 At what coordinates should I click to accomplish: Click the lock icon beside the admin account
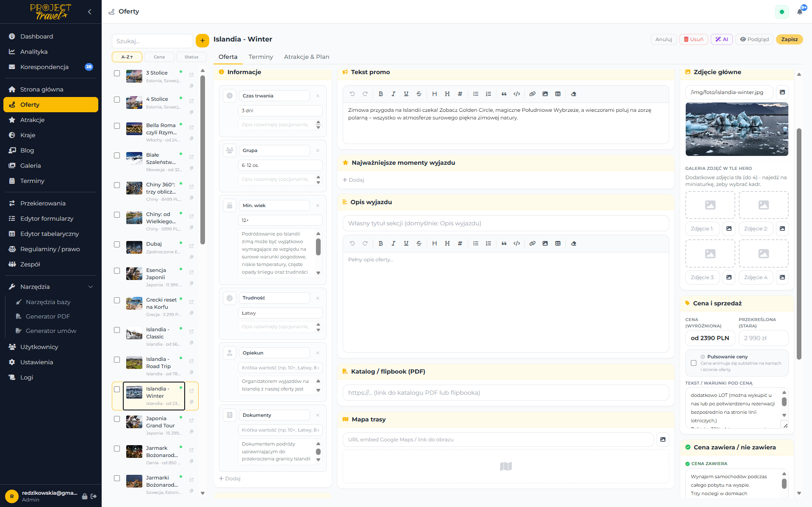point(85,496)
